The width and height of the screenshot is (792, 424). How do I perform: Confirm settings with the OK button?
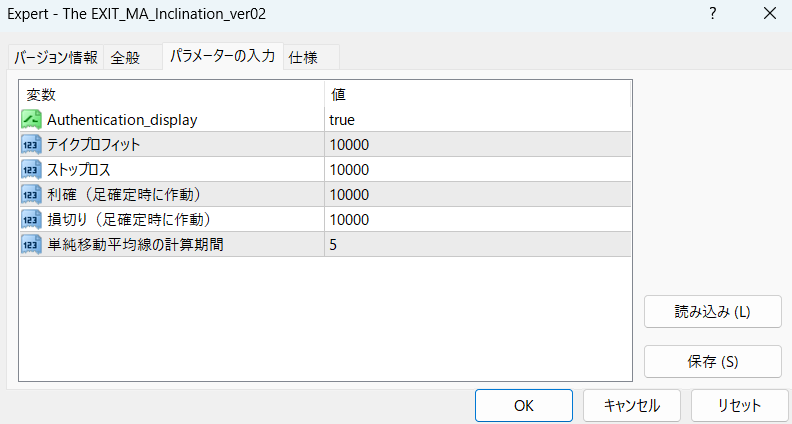click(x=524, y=406)
